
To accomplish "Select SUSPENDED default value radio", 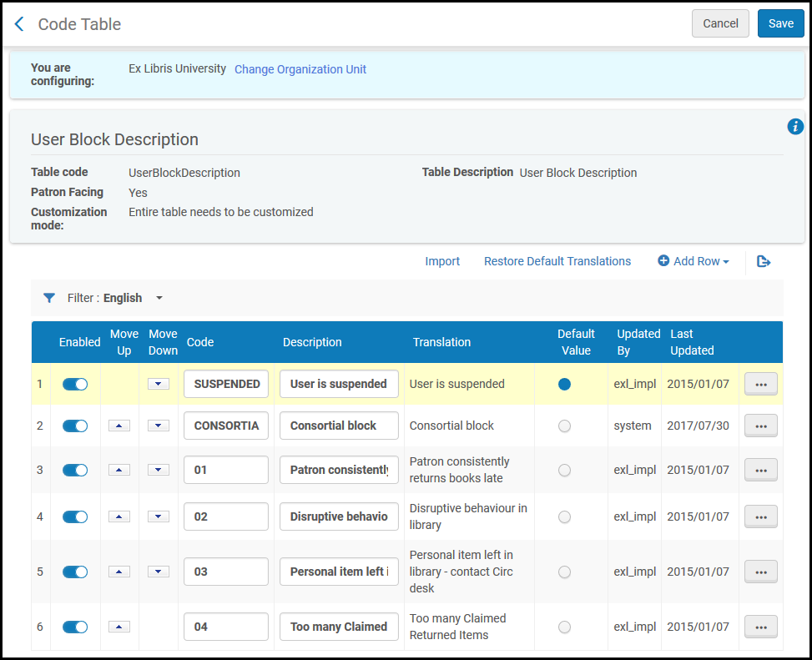I will (x=564, y=384).
